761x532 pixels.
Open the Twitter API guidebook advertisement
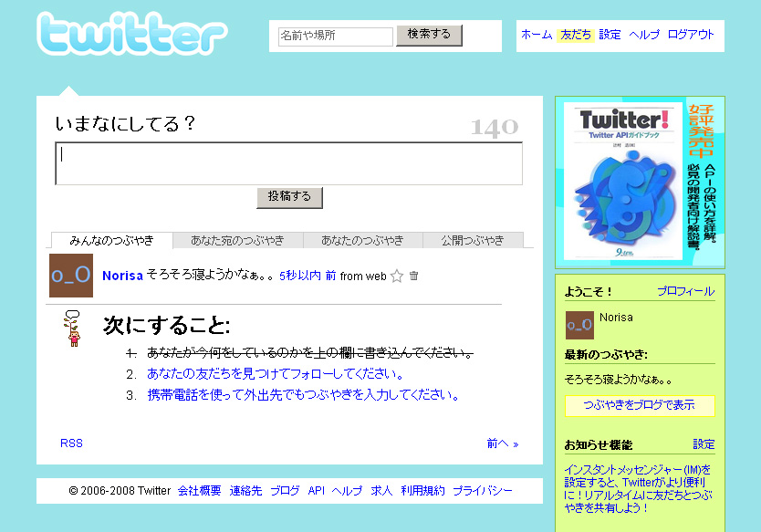pyautogui.click(x=640, y=182)
